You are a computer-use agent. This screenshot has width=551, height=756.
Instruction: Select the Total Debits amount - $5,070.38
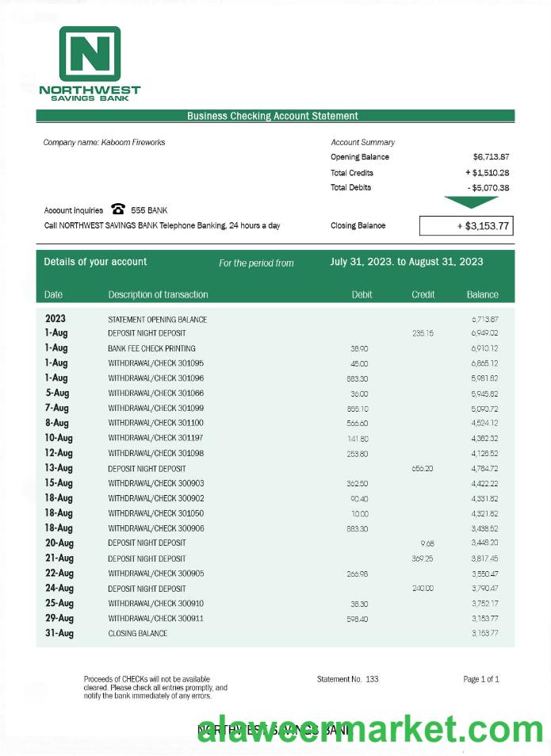pos(488,187)
